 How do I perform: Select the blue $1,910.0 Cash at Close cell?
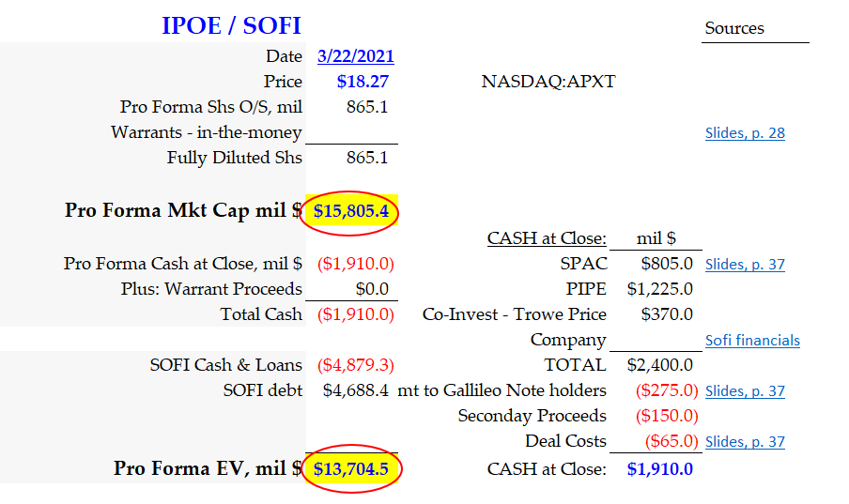659,468
